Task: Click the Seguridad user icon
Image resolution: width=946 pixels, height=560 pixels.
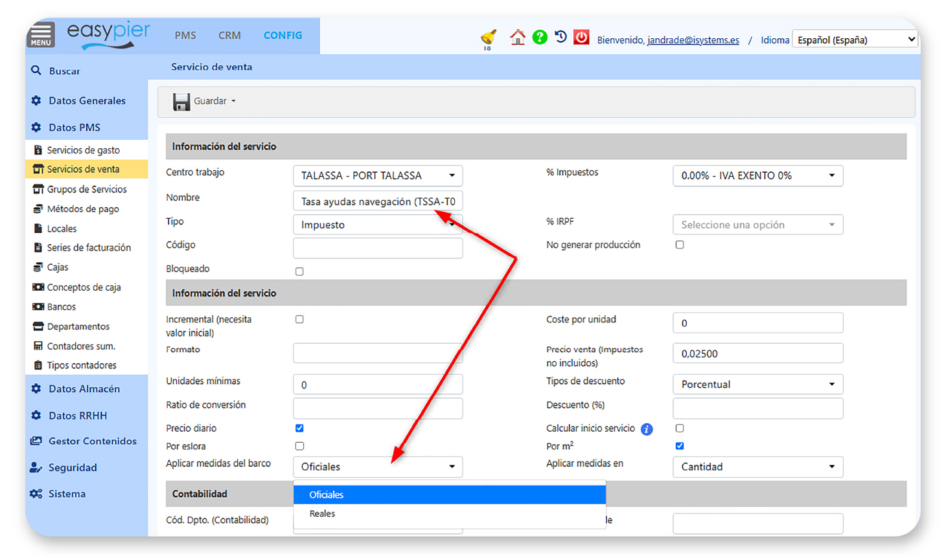Action: (x=36, y=467)
